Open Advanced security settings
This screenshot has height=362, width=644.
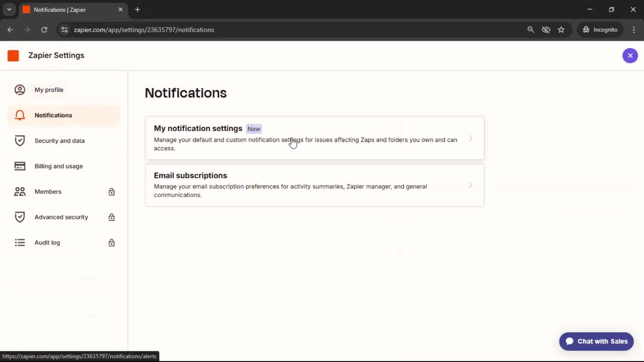point(64,217)
